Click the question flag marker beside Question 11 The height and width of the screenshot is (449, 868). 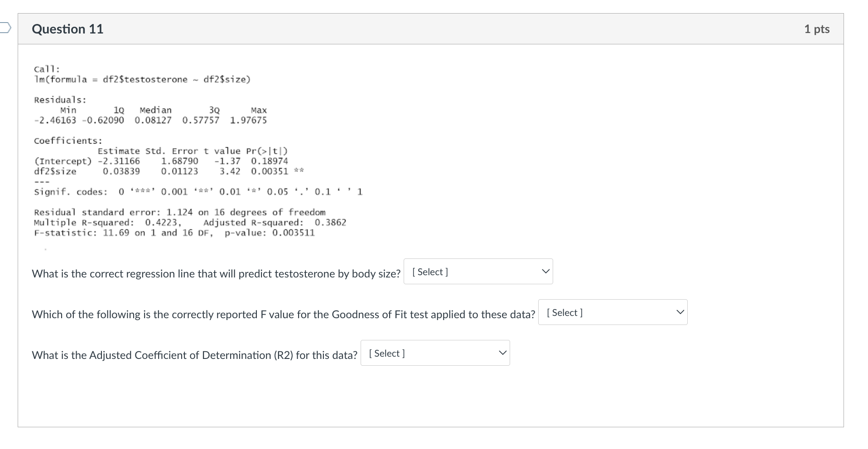(5, 28)
